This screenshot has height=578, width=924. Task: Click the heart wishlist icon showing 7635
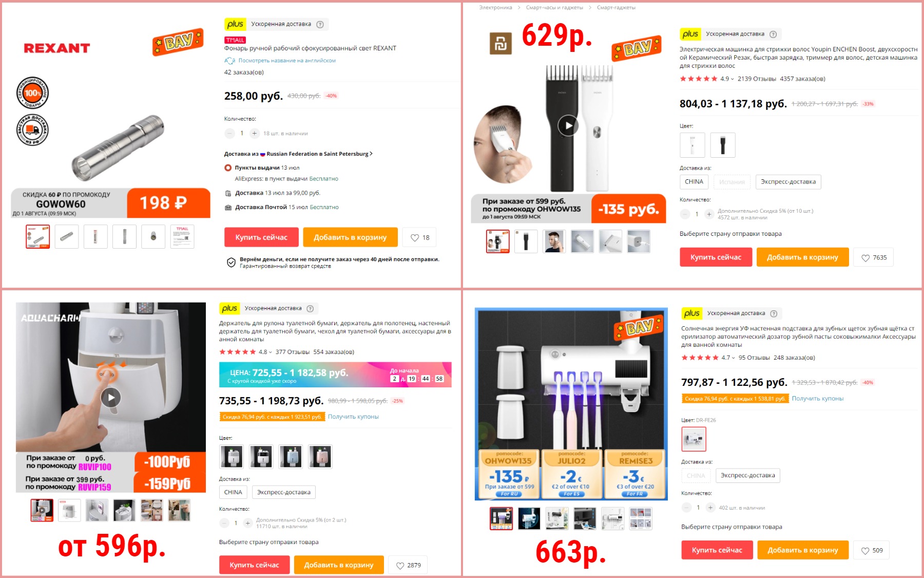tap(865, 258)
